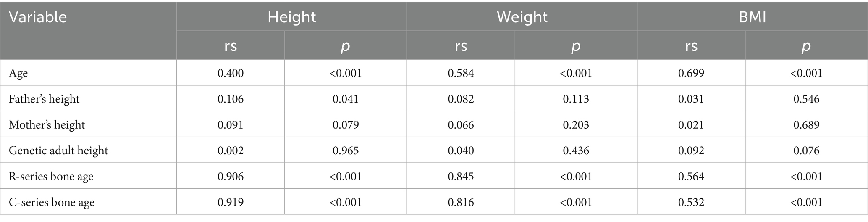
Task: Select the Father's height row label
Action: [x=44, y=99]
